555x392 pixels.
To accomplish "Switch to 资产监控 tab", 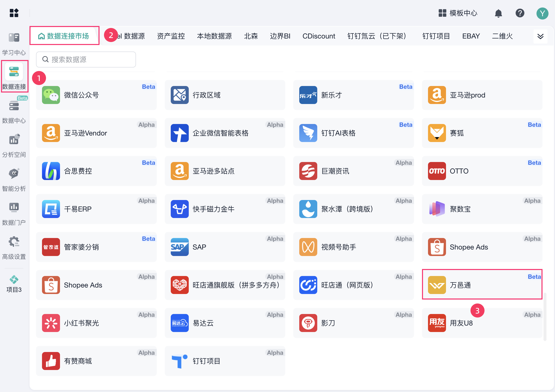I will [x=171, y=36].
